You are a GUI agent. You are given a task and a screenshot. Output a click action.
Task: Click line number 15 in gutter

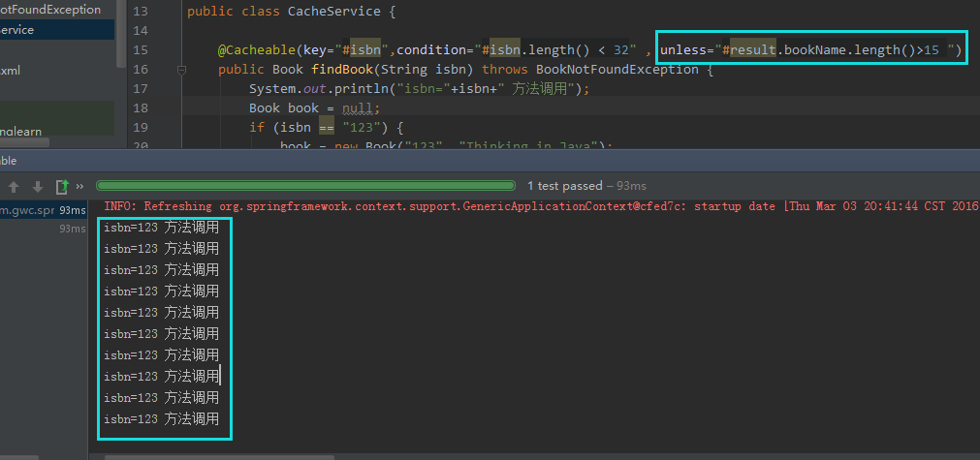[x=142, y=50]
